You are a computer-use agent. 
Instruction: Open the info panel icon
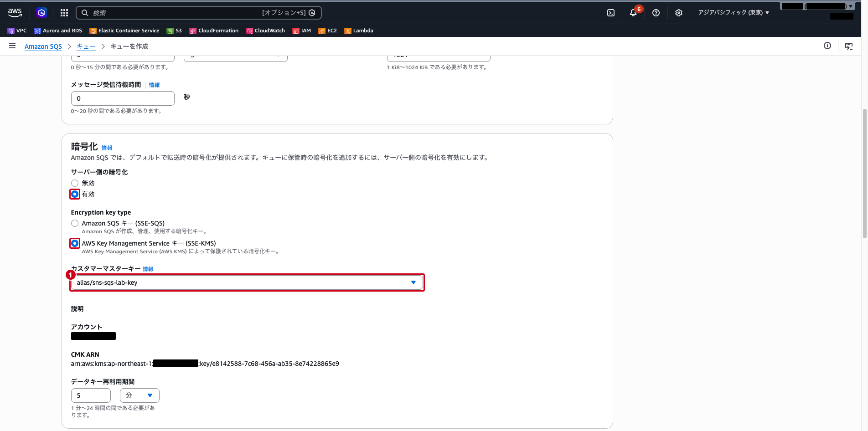pyautogui.click(x=827, y=46)
